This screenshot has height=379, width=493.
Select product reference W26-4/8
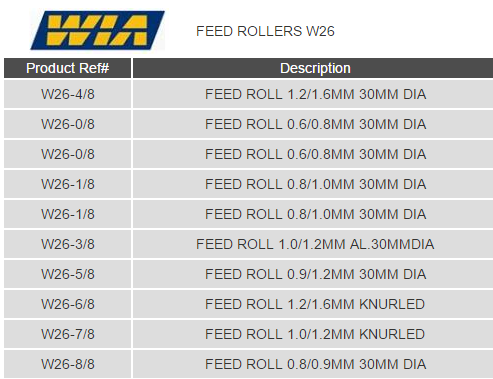pos(68,94)
